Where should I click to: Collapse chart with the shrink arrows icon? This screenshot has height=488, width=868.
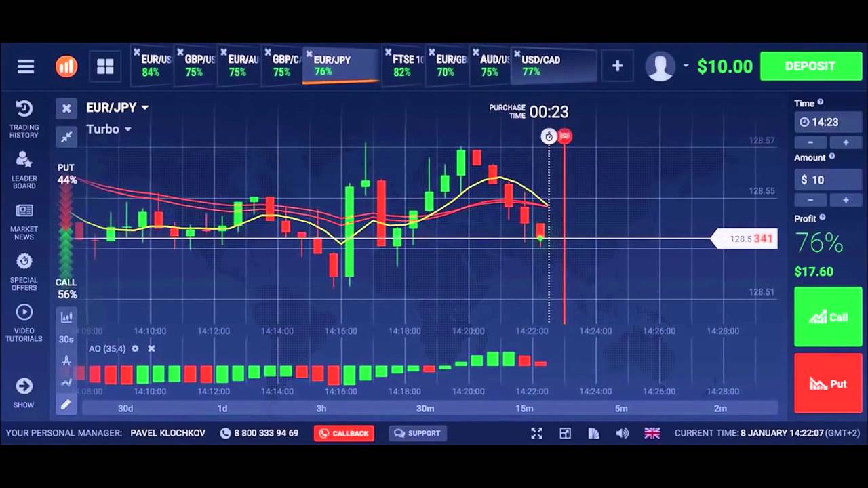tap(66, 137)
